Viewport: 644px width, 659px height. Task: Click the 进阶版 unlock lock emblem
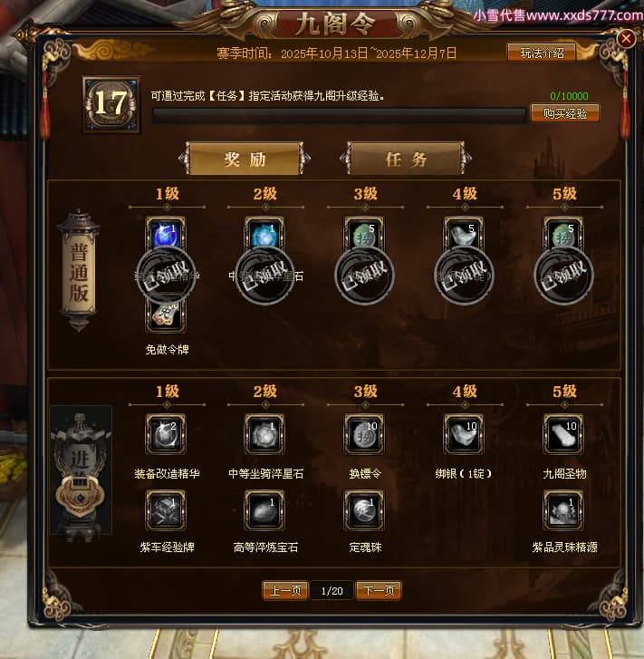click(x=81, y=497)
